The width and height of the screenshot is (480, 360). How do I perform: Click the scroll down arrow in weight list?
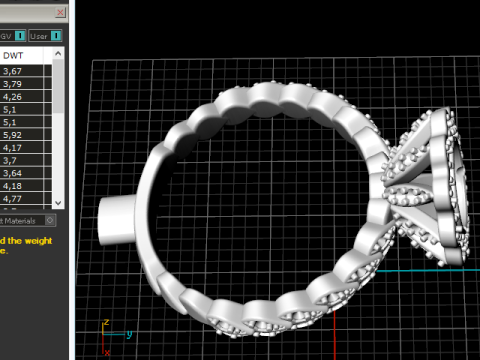(x=58, y=203)
